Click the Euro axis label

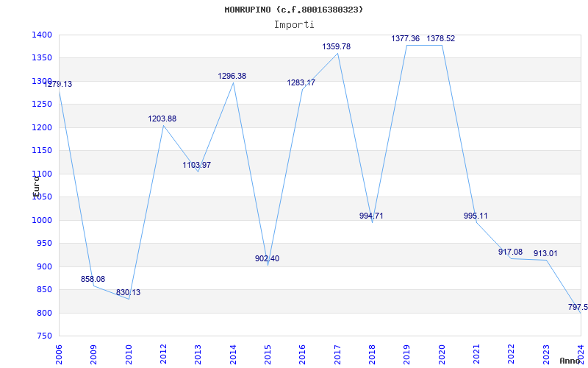[x=35, y=185]
